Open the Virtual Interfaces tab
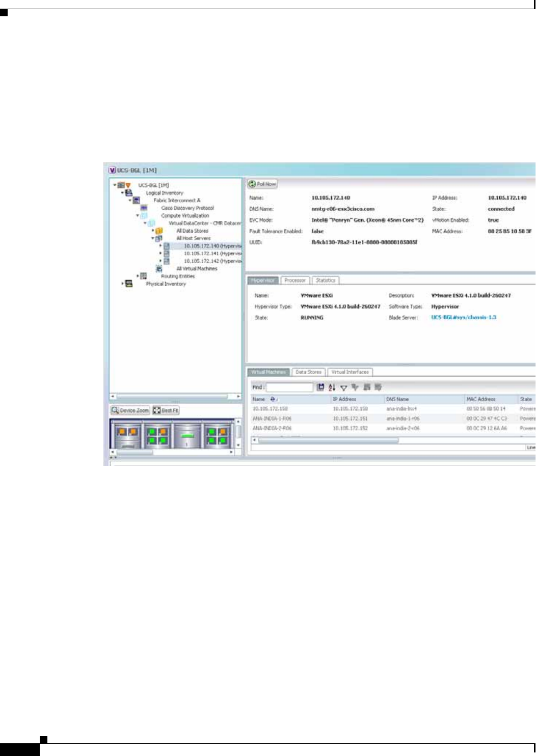The height and width of the screenshot is (756, 536). [x=350, y=372]
